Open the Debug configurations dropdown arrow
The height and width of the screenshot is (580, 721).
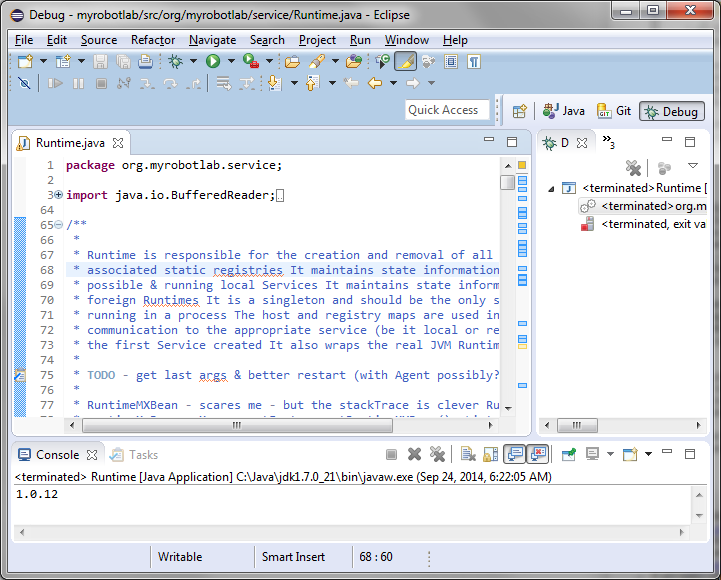pyautogui.click(x=194, y=61)
